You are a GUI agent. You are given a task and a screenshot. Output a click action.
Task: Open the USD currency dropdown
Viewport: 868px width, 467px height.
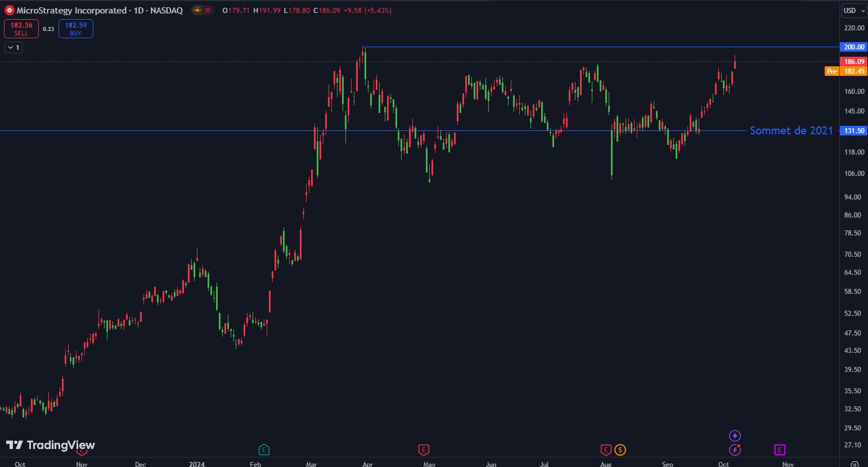[x=853, y=10]
